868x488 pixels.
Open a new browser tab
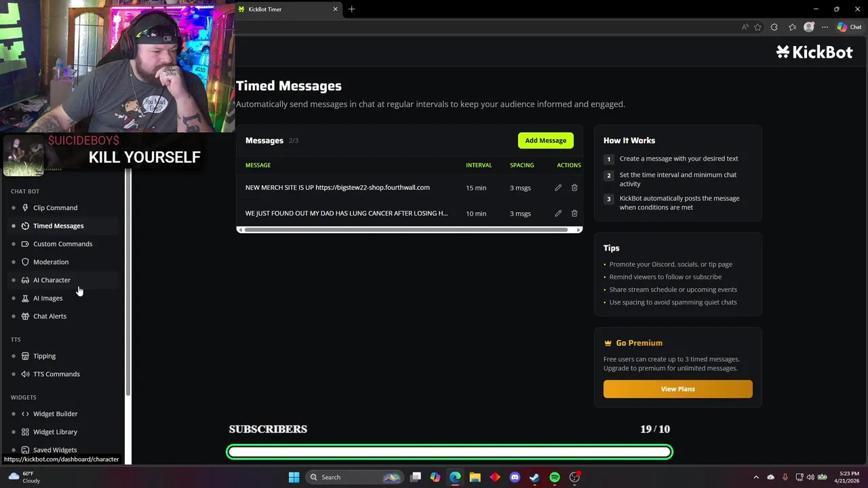click(351, 9)
